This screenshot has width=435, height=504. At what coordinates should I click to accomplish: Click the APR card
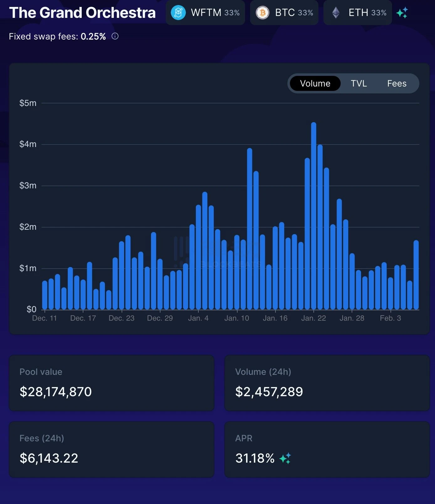pos(327,449)
